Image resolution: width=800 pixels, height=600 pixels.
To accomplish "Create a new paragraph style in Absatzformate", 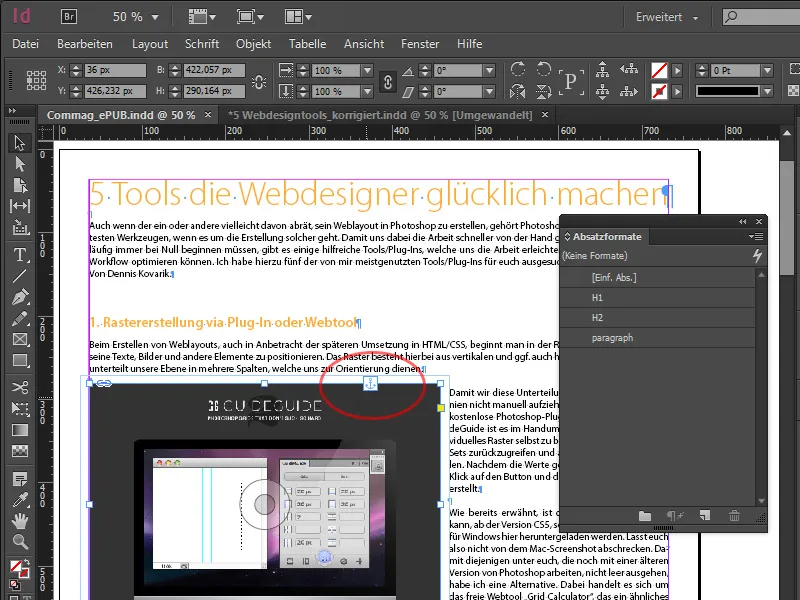I will click(x=703, y=515).
